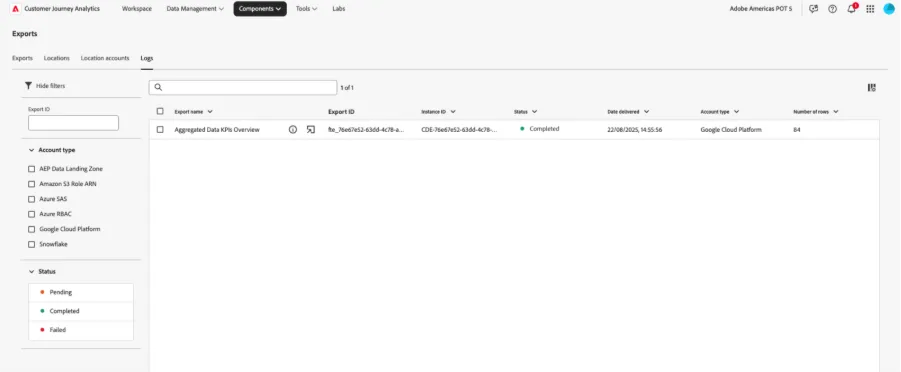Click the 84 rows value cell

click(796, 130)
